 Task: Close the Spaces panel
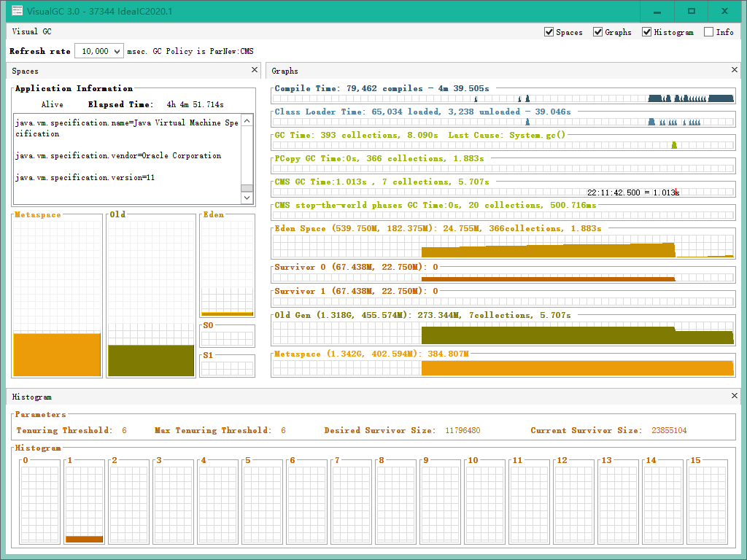click(255, 70)
